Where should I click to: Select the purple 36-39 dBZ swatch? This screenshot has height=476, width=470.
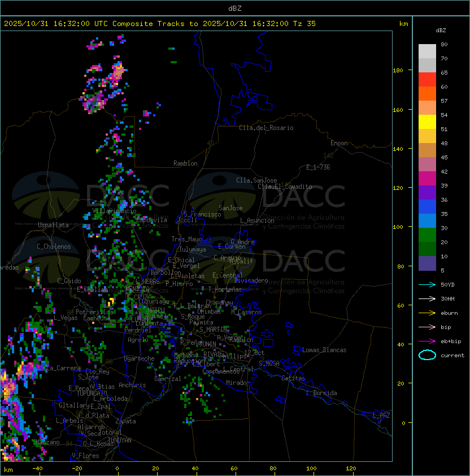(427, 193)
